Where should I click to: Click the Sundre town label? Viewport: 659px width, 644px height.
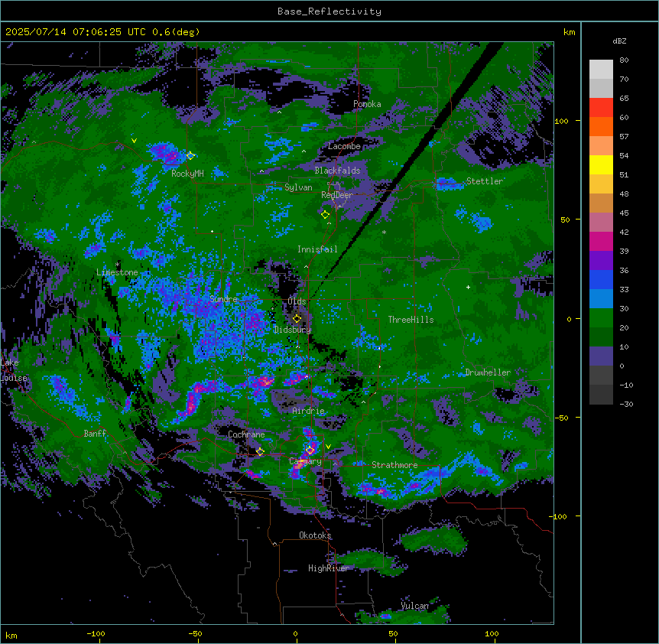click(x=223, y=299)
